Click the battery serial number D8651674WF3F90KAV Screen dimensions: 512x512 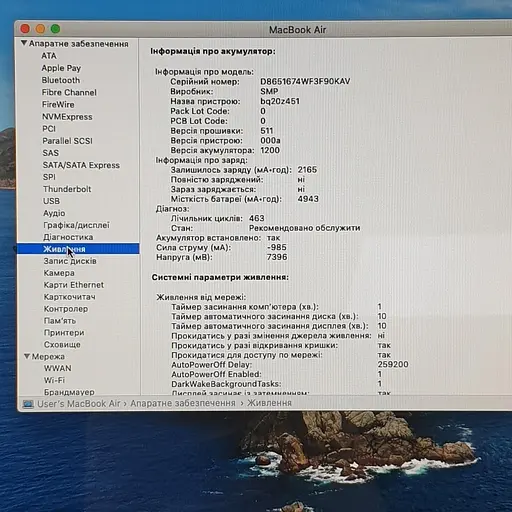pos(305,82)
